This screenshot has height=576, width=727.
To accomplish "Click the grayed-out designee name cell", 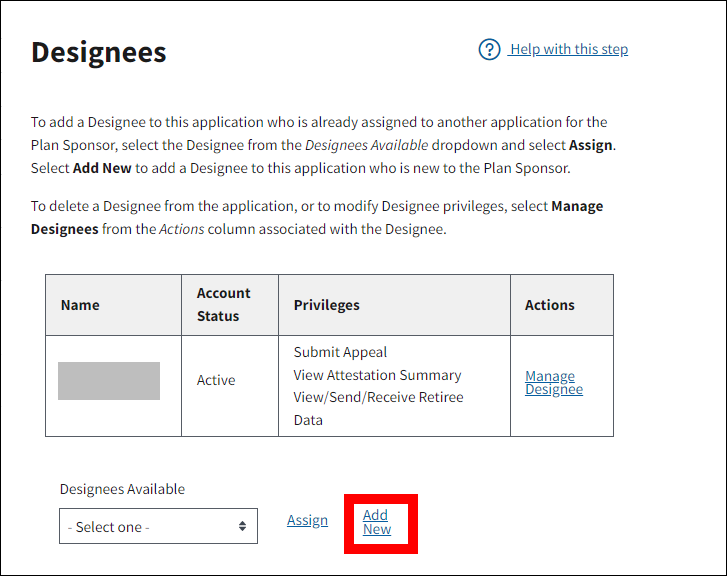I will click(109, 381).
